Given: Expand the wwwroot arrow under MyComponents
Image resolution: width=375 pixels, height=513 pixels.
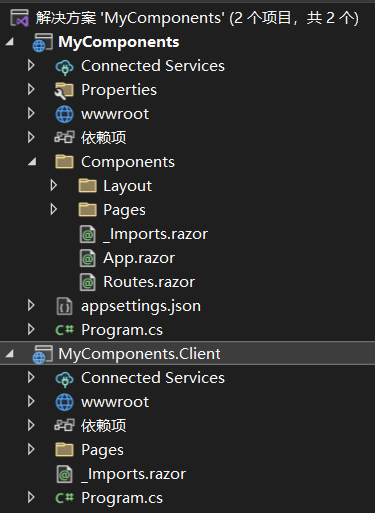Looking at the screenshot, I should pyautogui.click(x=31, y=113).
